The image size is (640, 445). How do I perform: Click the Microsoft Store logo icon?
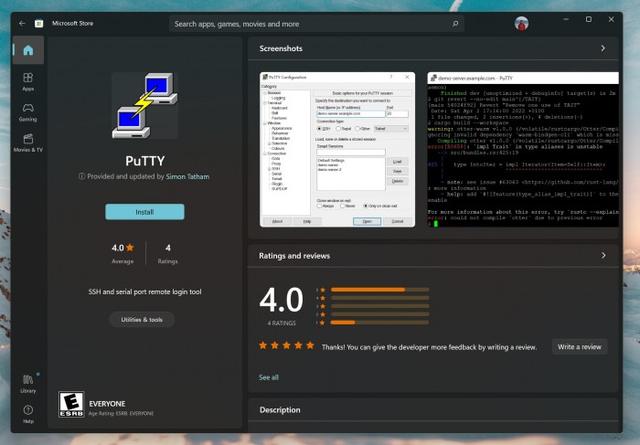39,24
